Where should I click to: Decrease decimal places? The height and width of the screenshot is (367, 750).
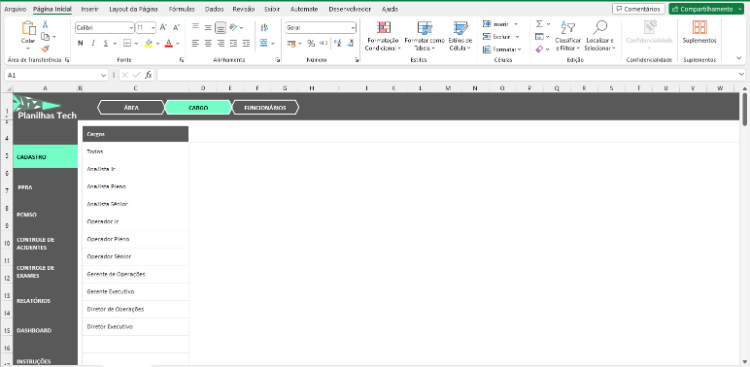[x=350, y=44]
